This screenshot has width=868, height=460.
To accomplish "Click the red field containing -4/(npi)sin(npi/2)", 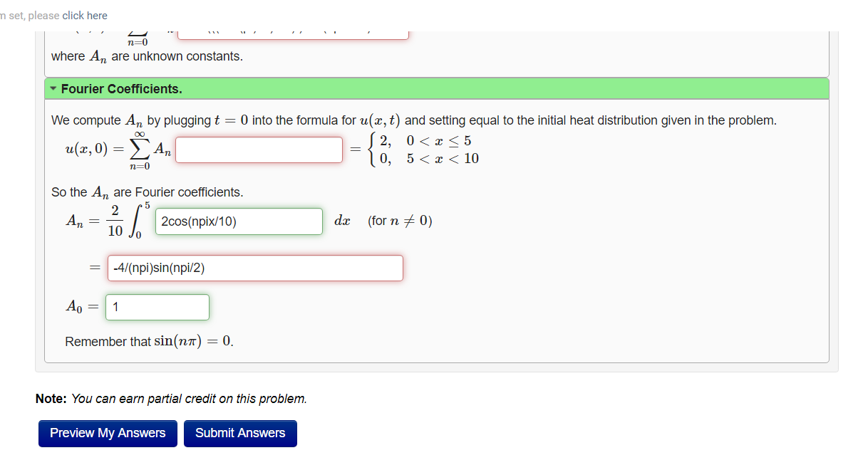I will [x=255, y=268].
